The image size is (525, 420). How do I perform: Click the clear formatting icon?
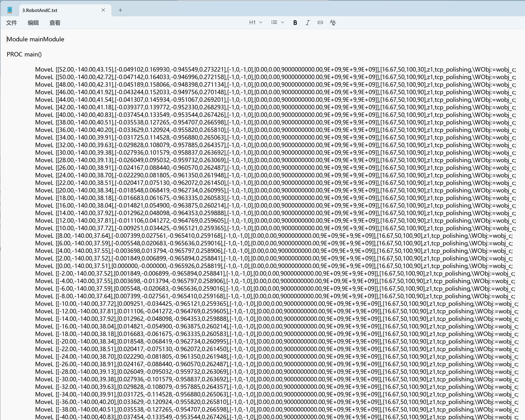click(x=332, y=23)
